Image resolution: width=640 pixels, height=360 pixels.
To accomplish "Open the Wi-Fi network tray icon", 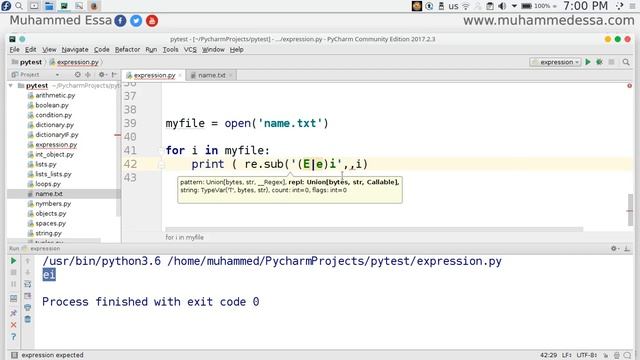I will [x=466, y=6].
